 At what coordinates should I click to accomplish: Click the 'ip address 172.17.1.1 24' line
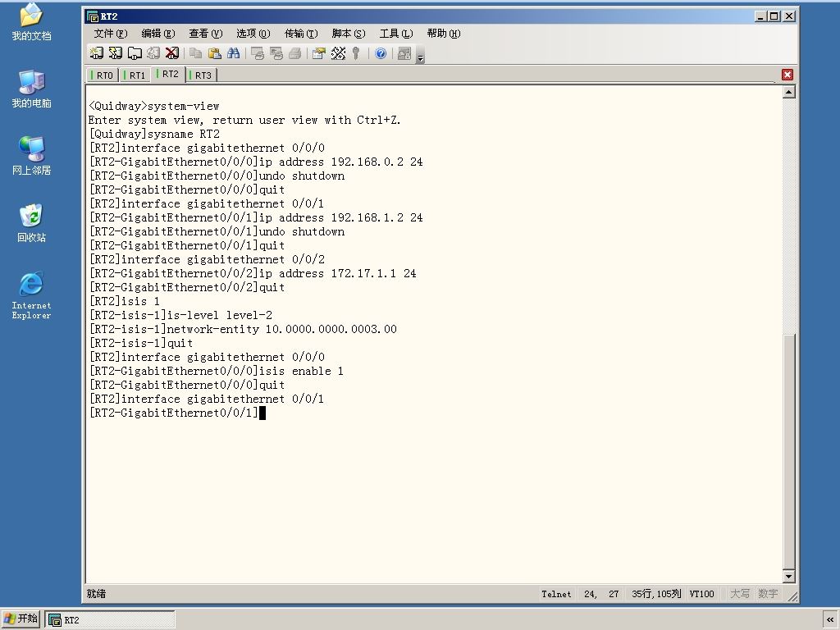pyautogui.click(x=253, y=273)
